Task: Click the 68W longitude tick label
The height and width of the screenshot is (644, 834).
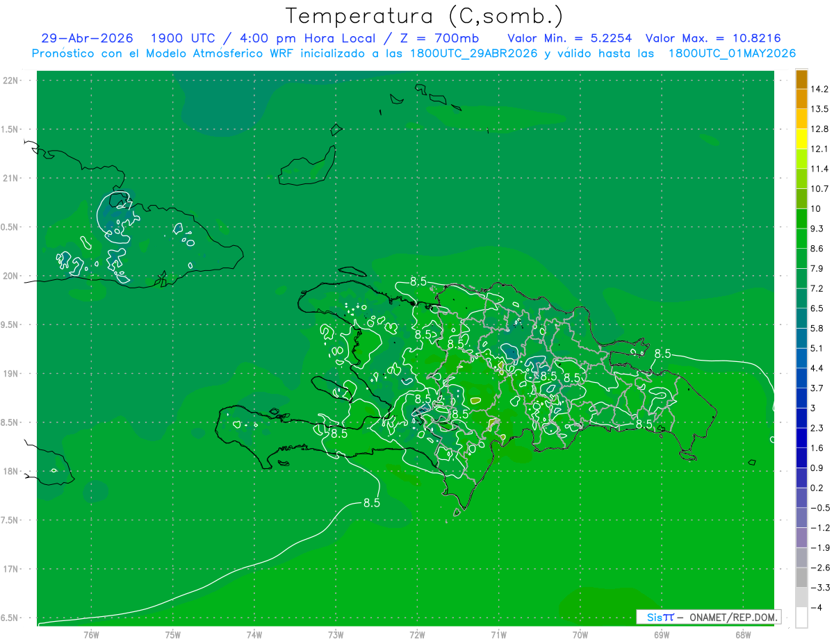Action: point(742,635)
